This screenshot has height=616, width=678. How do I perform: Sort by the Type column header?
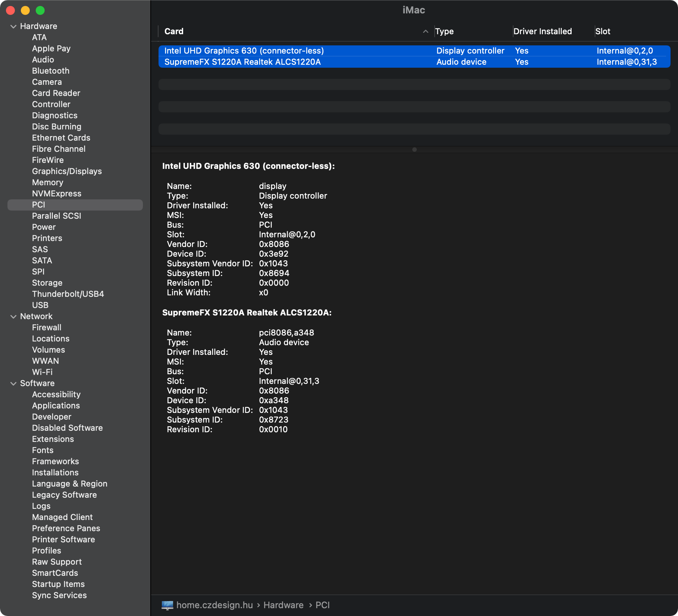coord(444,32)
